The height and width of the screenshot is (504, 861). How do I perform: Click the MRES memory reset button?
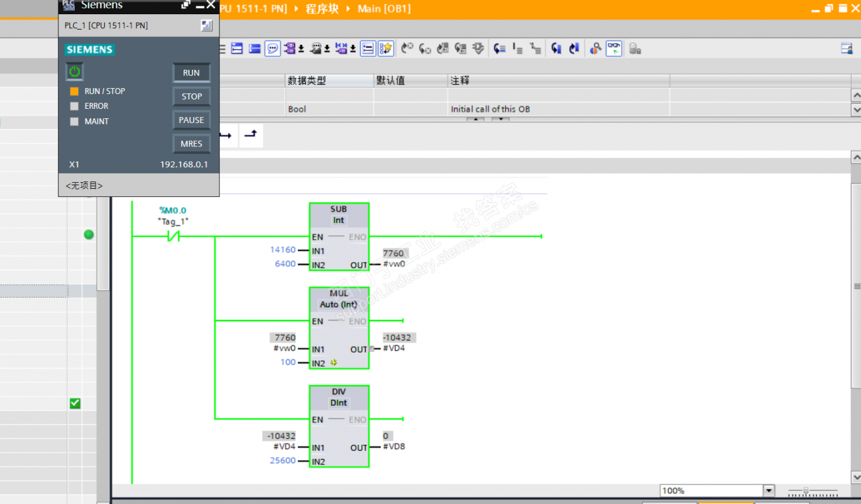(191, 144)
